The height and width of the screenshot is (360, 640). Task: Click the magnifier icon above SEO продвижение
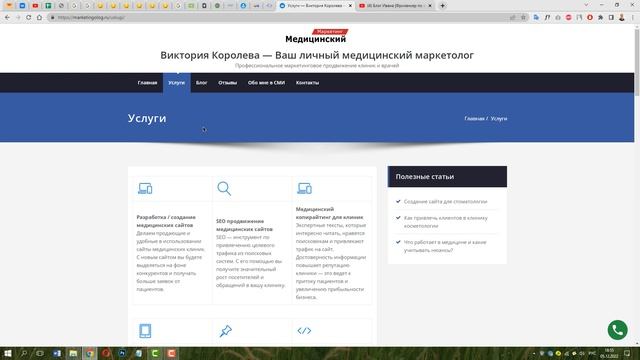click(224, 189)
